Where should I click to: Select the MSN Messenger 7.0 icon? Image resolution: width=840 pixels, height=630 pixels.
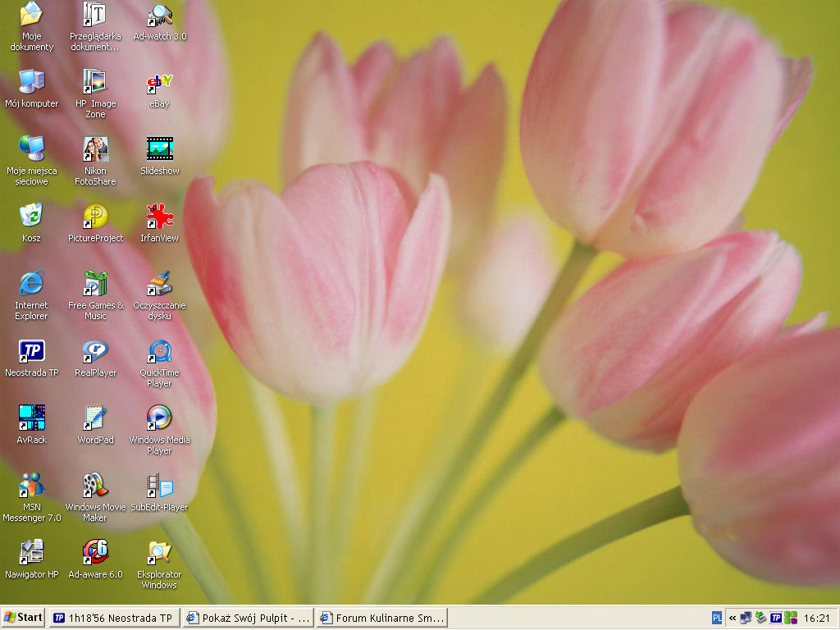[31, 486]
